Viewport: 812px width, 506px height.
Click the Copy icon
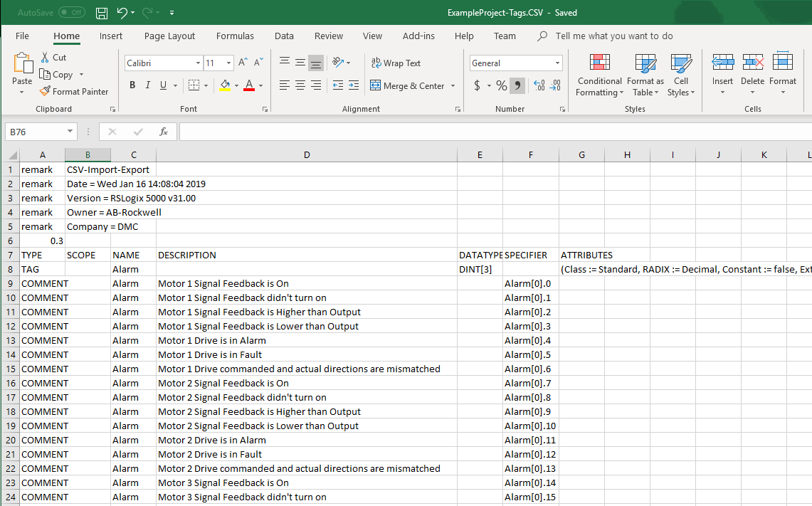[45, 75]
